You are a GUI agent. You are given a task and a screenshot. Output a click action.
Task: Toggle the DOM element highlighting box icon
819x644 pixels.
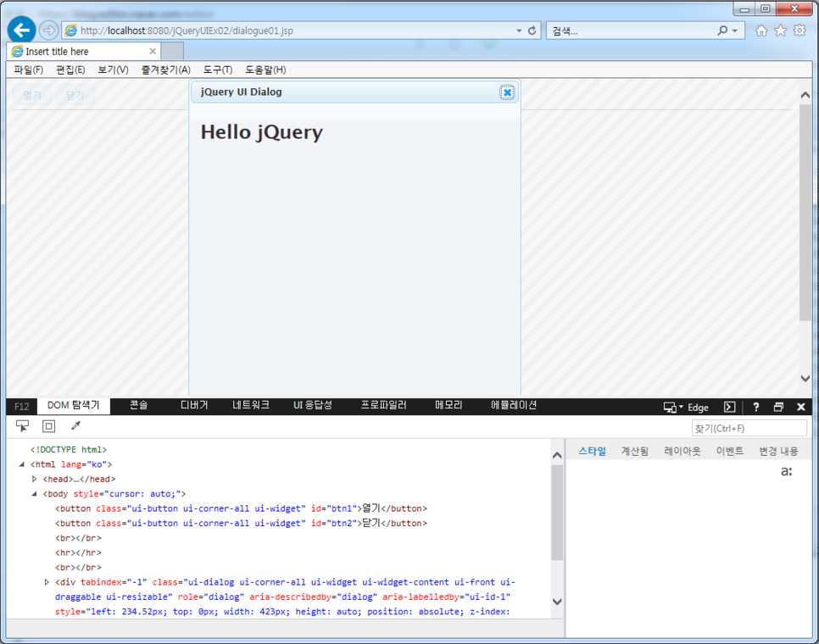point(48,426)
